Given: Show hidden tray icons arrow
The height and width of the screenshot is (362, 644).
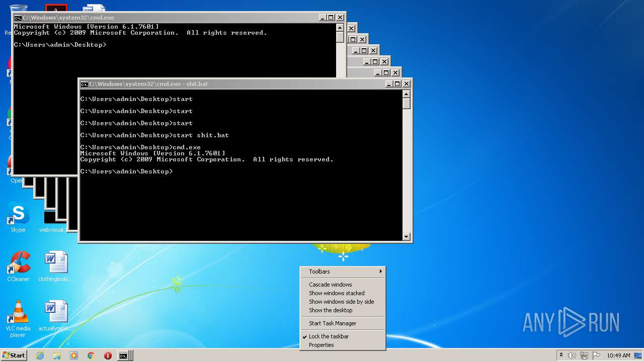Looking at the screenshot, I should pos(561,355).
